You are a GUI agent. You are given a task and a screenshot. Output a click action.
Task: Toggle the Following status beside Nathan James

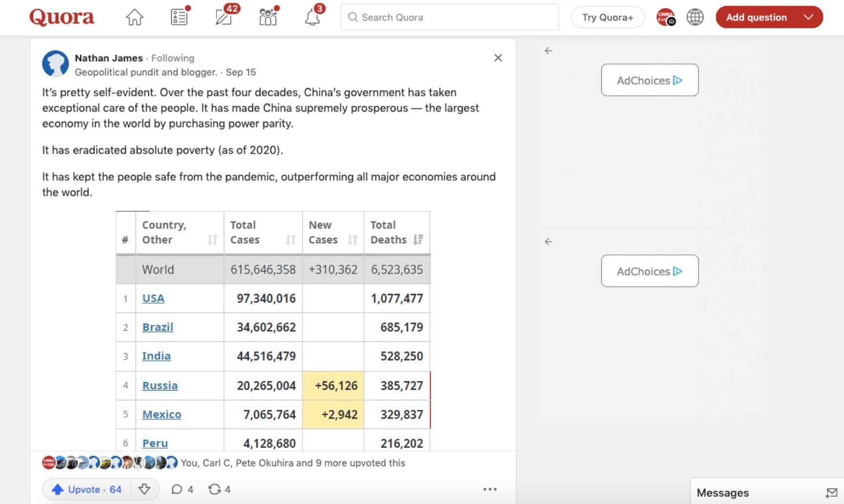point(172,58)
